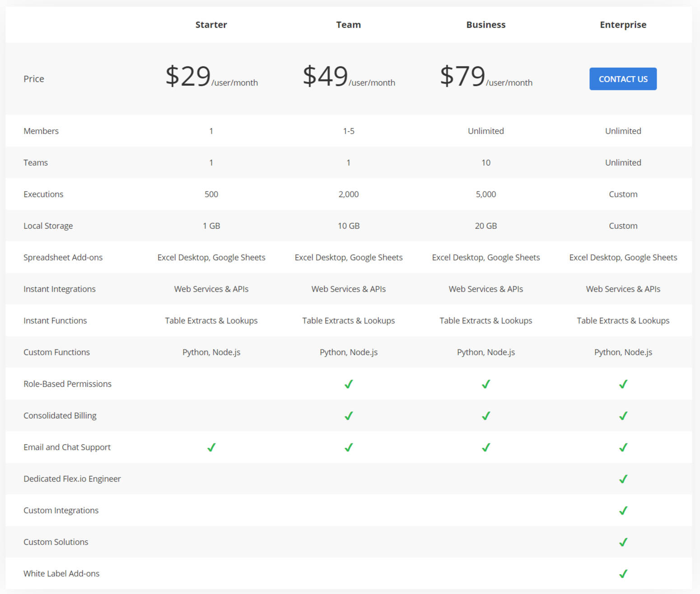Click the Custom Solutions checkmark under Enterprise
700x594 pixels.
[623, 542]
